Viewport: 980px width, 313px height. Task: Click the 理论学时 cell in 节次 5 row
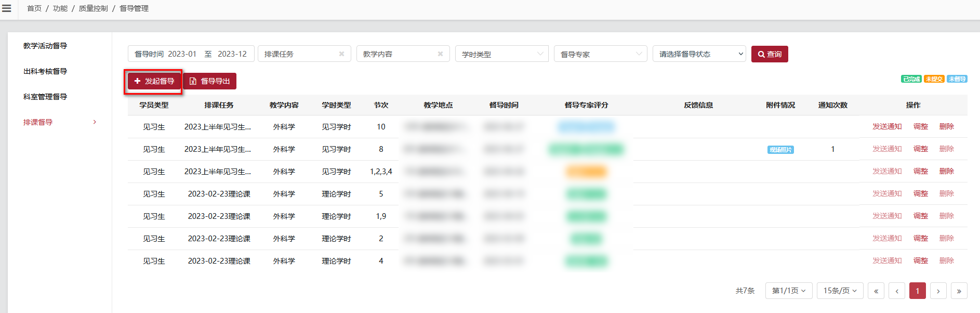tap(336, 194)
